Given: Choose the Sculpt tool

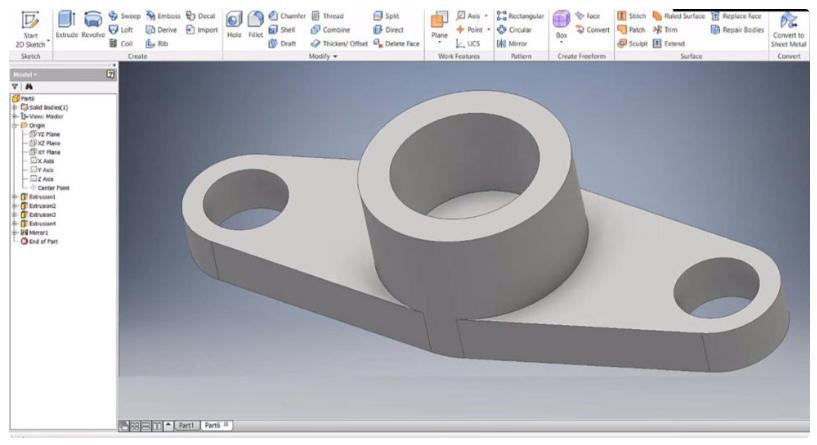Looking at the screenshot, I should point(633,43).
